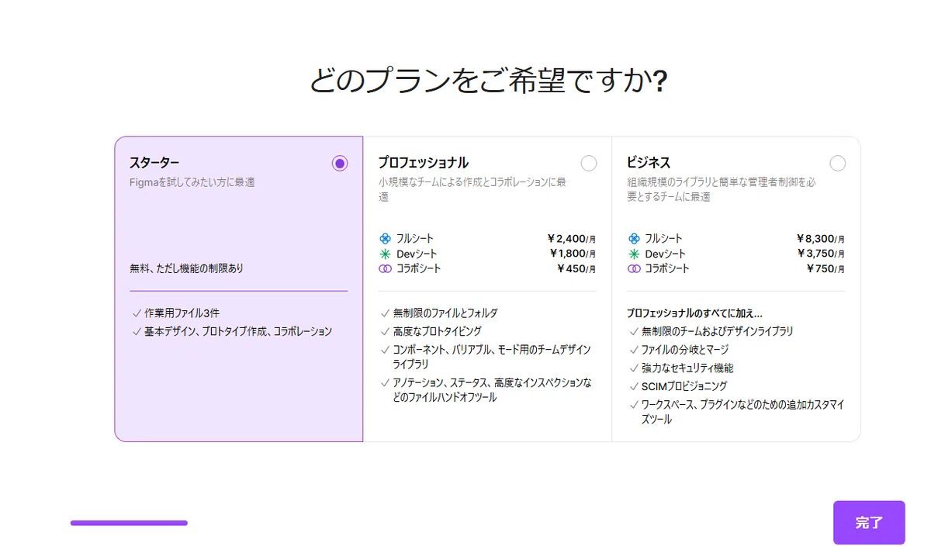Click SCIMプロビジョニング feature
This screenshot has width=931, height=560.
click(684, 386)
